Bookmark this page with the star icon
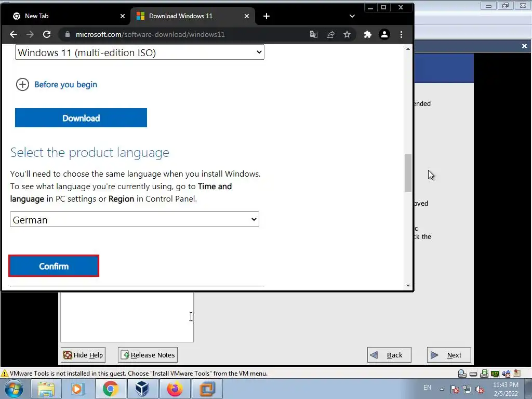The height and width of the screenshot is (399, 532). [x=347, y=34]
